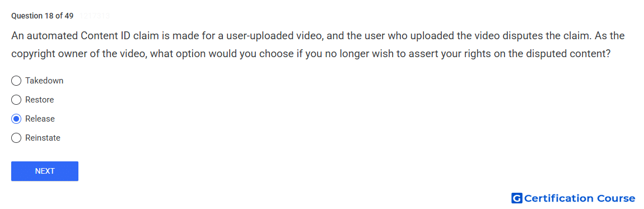
Task: Click the faint question ID 1217315
Action: (x=95, y=16)
